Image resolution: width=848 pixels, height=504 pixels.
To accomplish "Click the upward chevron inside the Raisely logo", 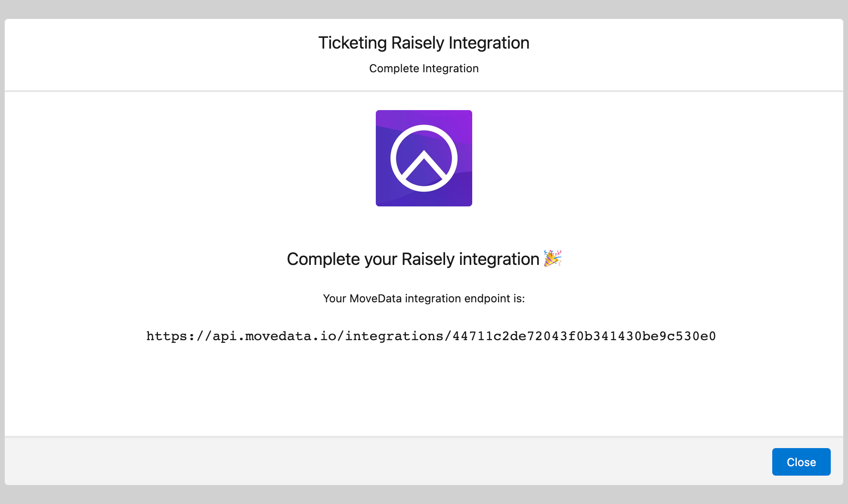I will (424, 166).
